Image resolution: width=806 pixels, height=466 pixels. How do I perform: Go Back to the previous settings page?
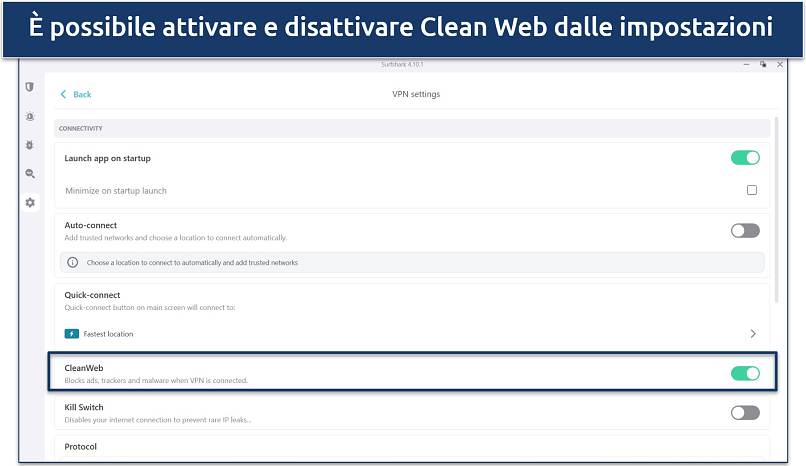pyautogui.click(x=76, y=94)
